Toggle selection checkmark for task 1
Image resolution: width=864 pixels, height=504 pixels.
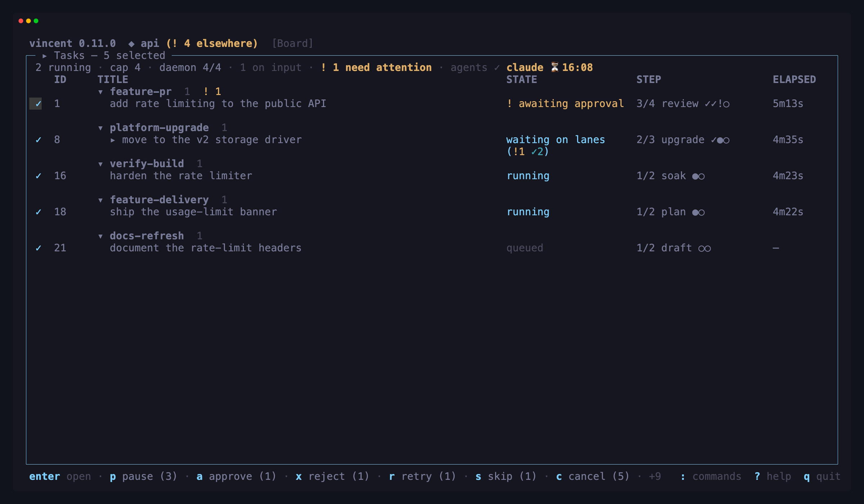(39, 104)
